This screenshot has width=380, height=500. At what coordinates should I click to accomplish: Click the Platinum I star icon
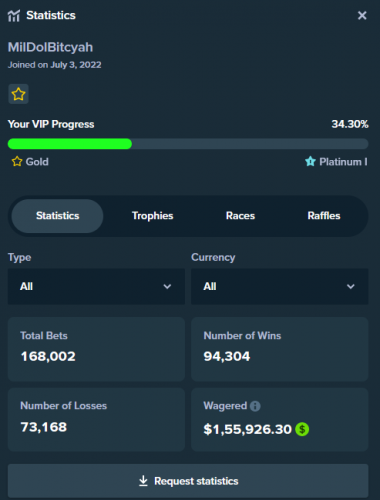coord(310,161)
